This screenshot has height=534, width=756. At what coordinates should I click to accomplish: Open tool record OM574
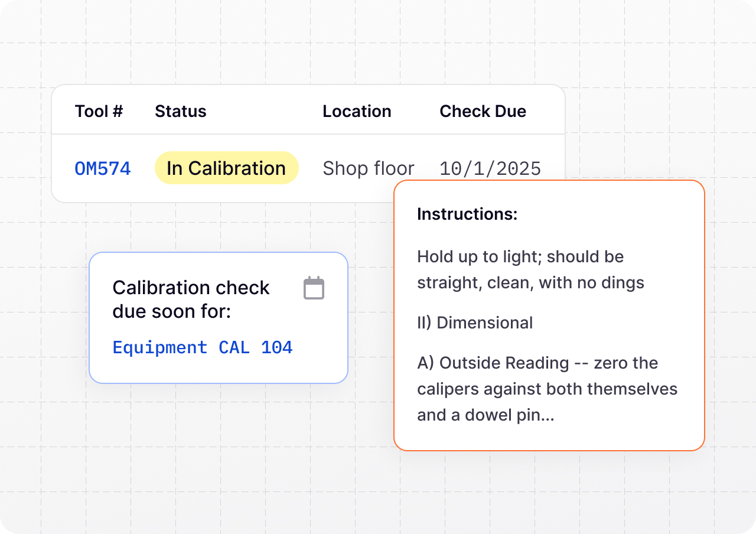click(102, 168)
